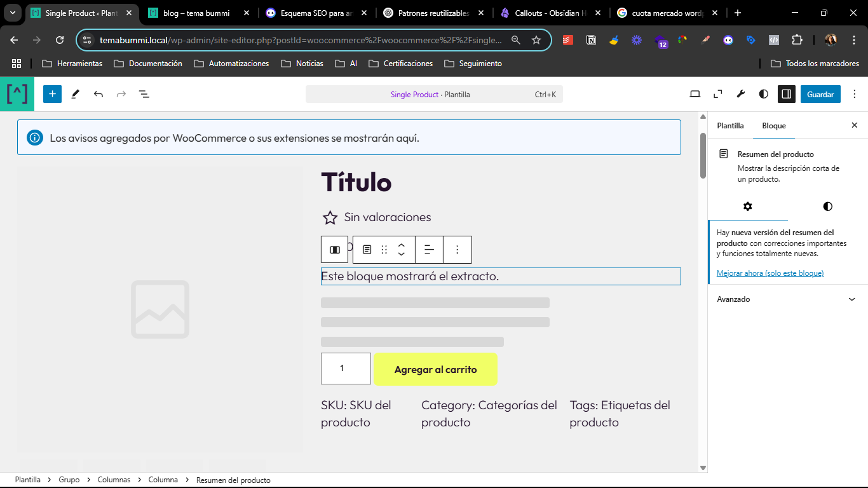Select parent Column block icon in toolbar
Image resolution: width=868 pixels, height=488 pixels.
coord(334,250)
